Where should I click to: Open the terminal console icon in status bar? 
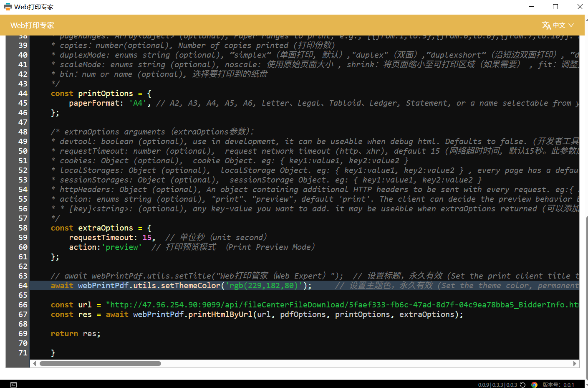click(x=13, y=385)
